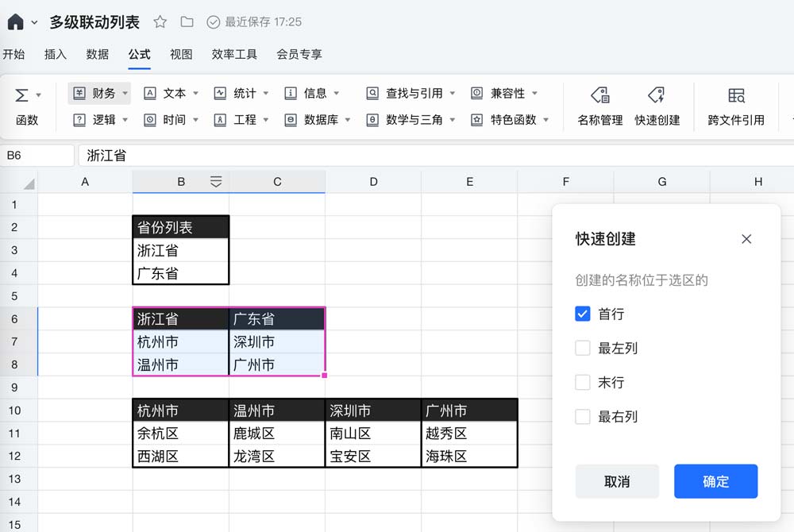Tick the 末行 checkbox

583,382
